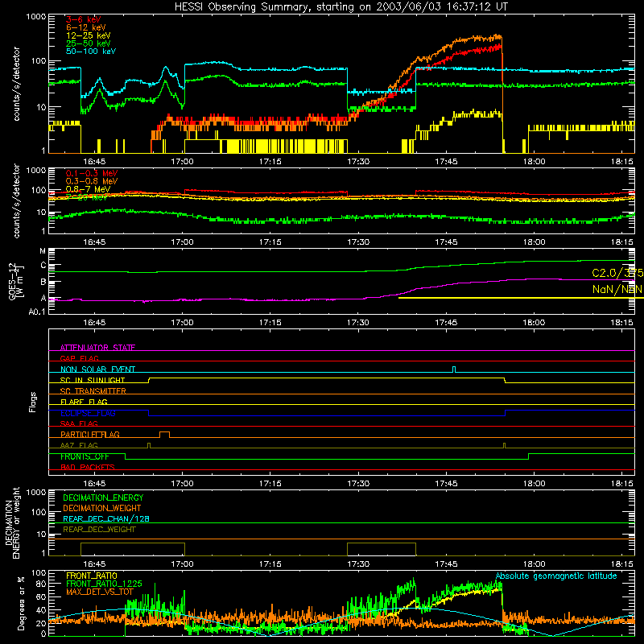Click the 0.3-0.8 MeV legend label
The height and width of the screenshot is (644, 644).
[92, 181]
